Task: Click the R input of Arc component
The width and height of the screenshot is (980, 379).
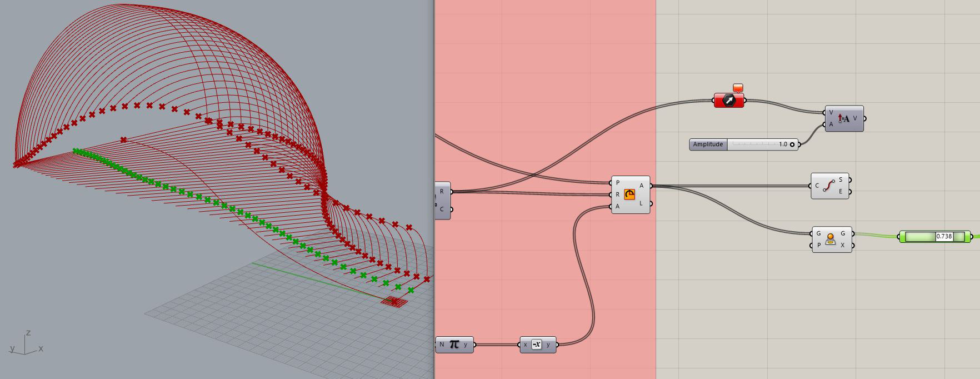Action: 618,195
